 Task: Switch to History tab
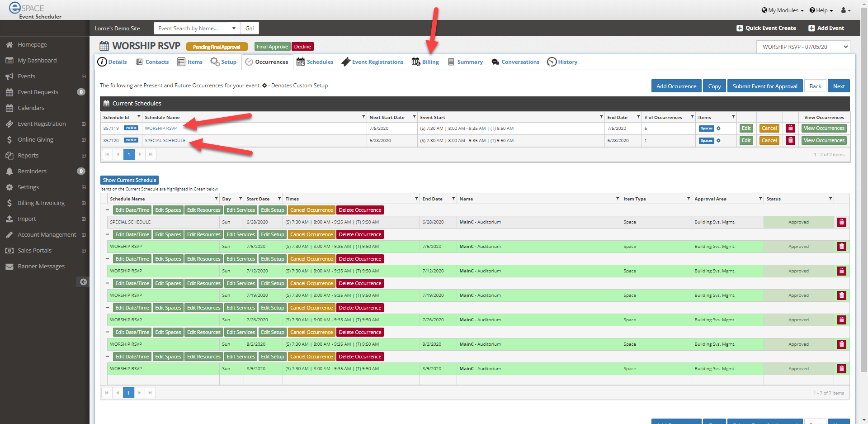pos(562,62)
